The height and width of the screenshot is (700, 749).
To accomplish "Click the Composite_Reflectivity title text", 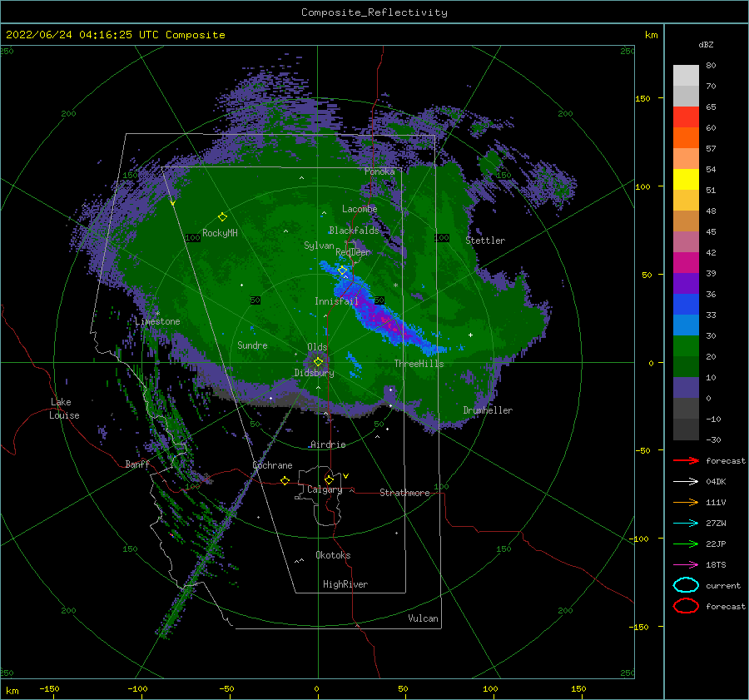I will 374,12.
